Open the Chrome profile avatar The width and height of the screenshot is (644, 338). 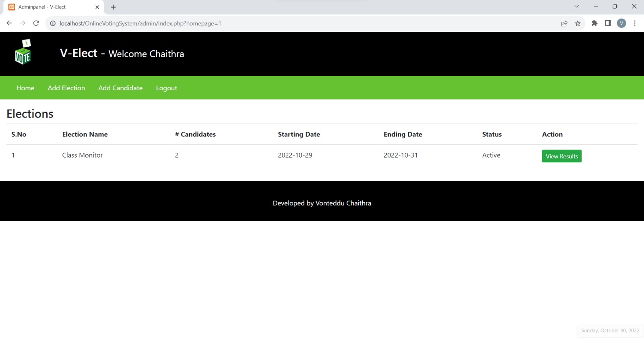621,23
